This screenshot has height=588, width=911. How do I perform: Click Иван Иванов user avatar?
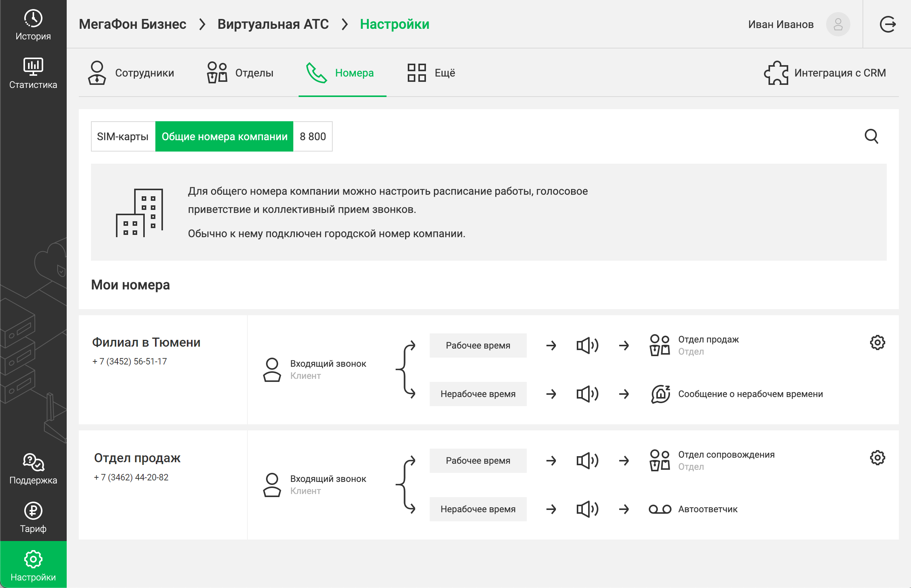click(838, 24)
